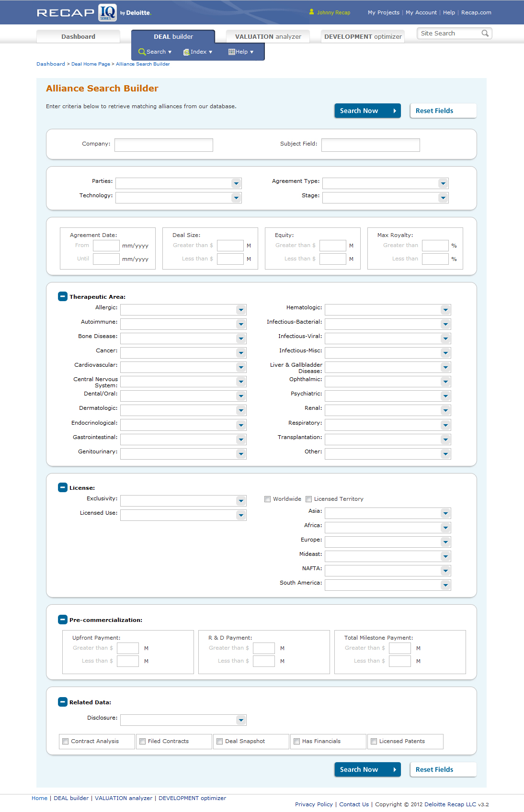Click into the Company text field
524x812 pixels.
click(164, 145)
